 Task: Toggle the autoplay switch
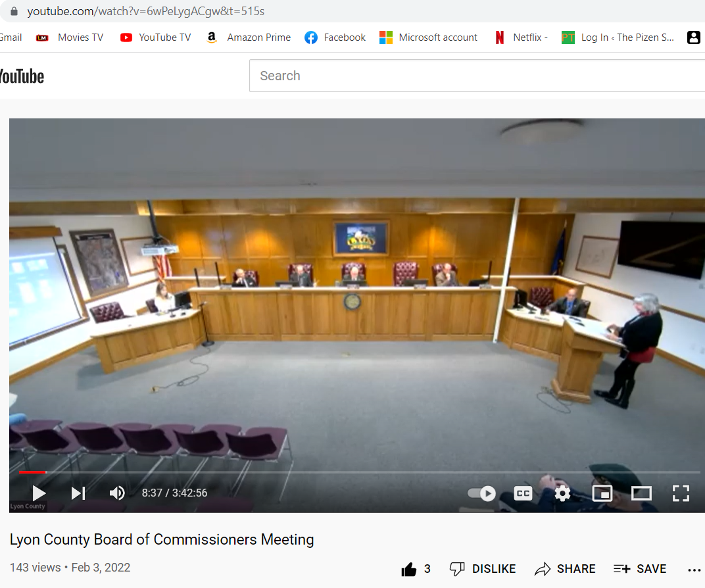pyautogui.click(x=481, y=493)
